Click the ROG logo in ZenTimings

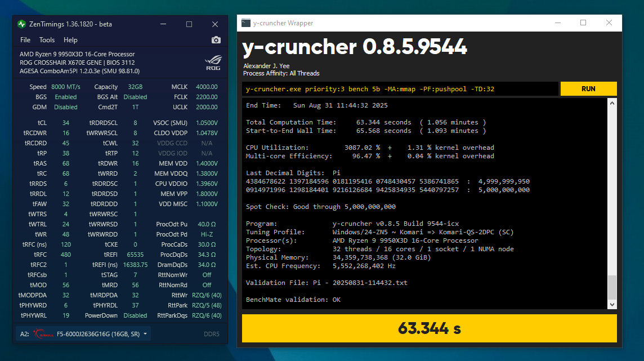[213, 63]
